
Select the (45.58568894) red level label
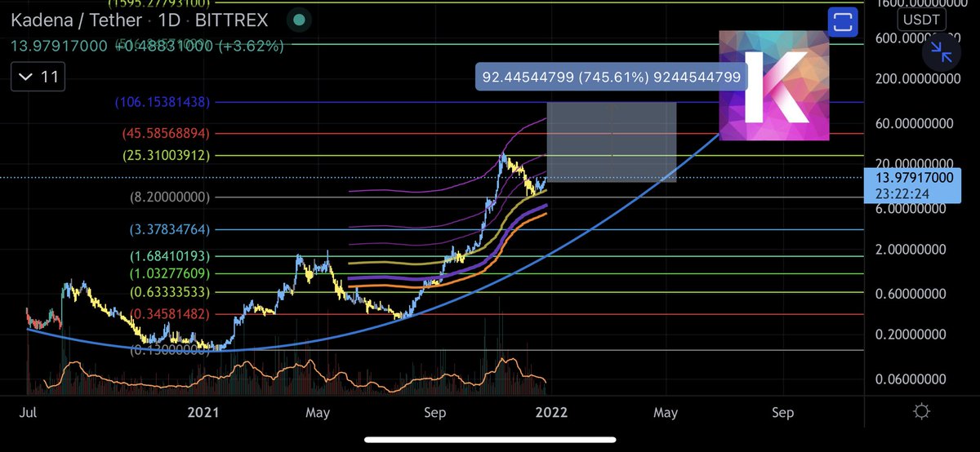point(165,133)
